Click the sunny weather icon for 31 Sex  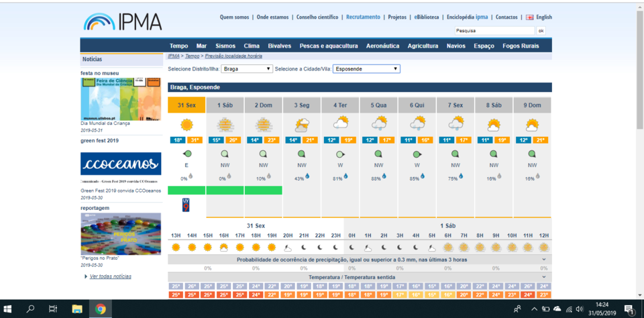pyautogui.click(x=186, y=125)
